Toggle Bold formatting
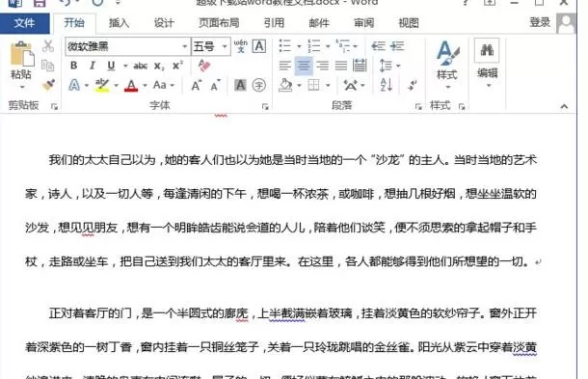 [x=74, y=66]
